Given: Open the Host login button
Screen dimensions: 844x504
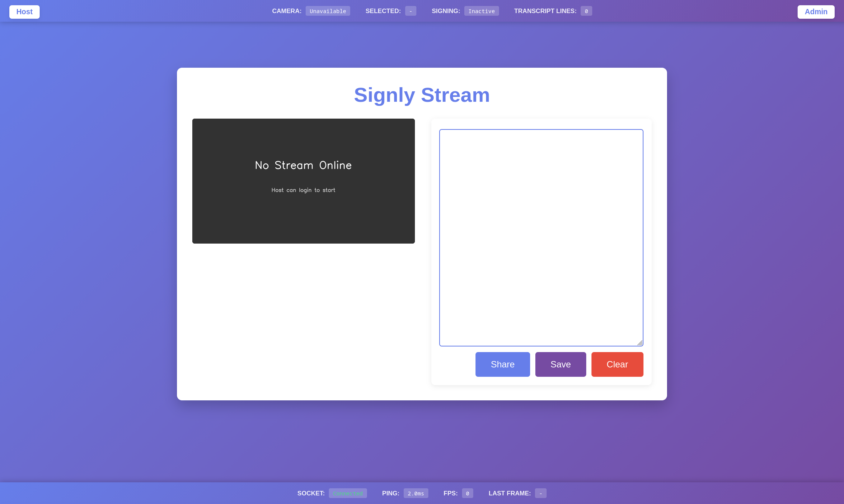Looking at the screenshot, I should pos(24,12).
